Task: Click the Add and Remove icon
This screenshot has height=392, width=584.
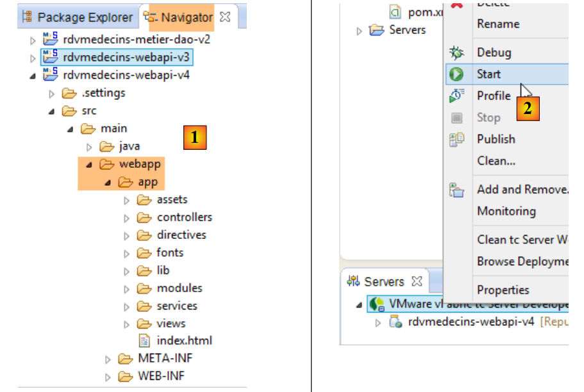Action: coord(456,190)
